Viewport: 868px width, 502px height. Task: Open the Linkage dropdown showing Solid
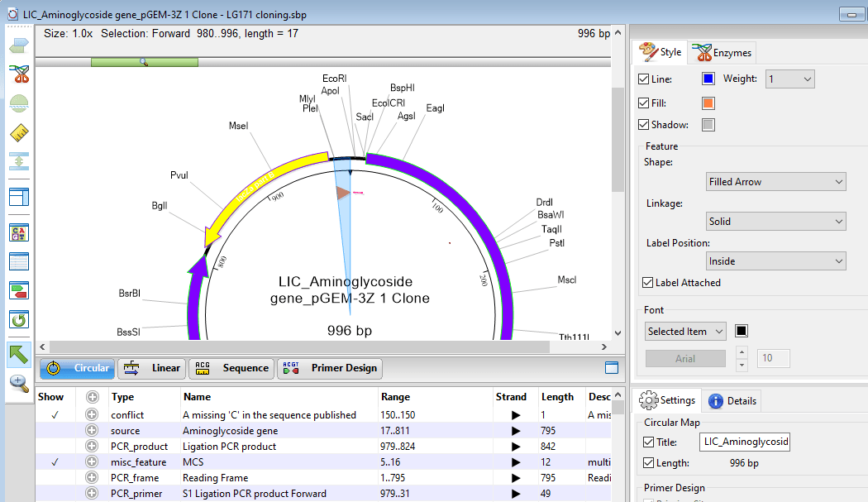pyautogui.click(x=775, y=222)
